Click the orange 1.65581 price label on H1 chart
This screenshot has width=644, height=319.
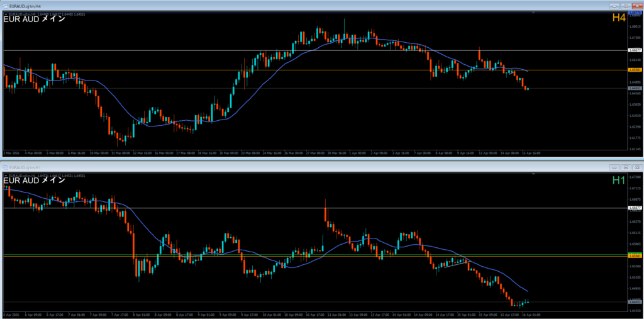635,255
